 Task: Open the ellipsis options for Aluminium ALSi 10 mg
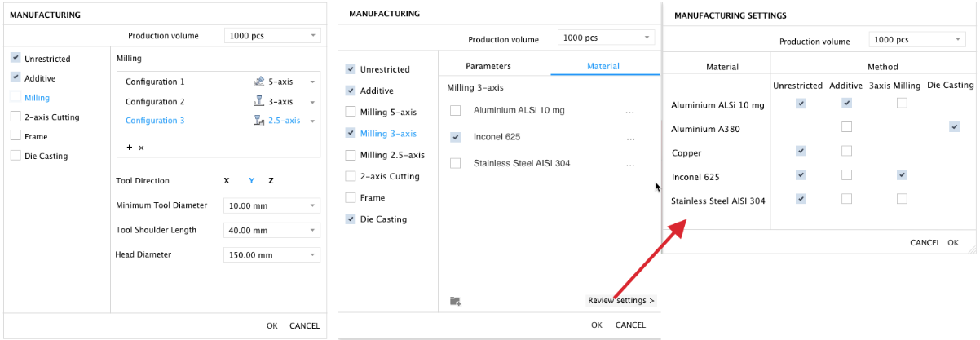click(x=629, y=111)
